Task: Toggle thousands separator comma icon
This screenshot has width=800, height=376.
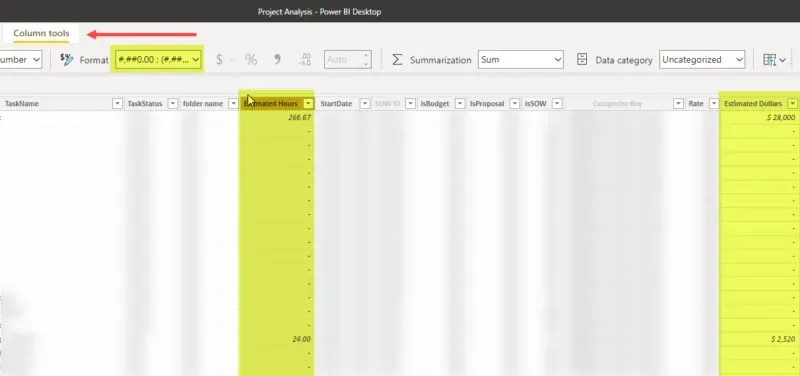Action: coord(277,60)
